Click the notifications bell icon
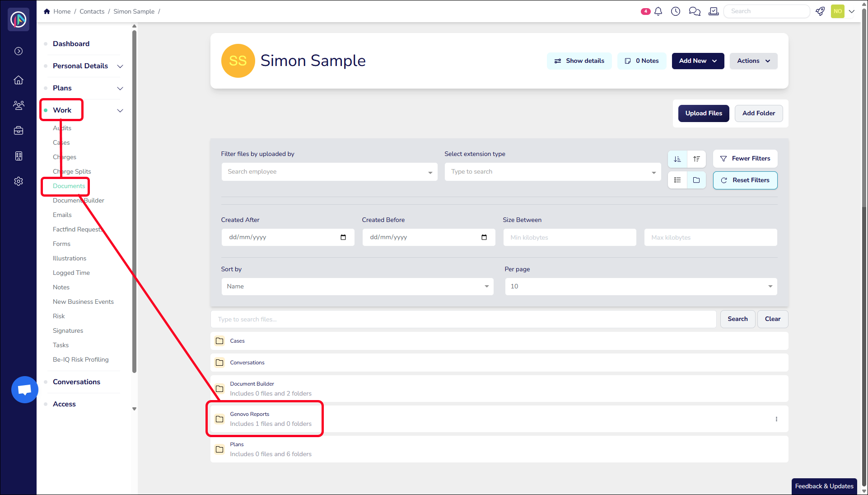This screenshot has width=868, height=495. click(658, 11)
